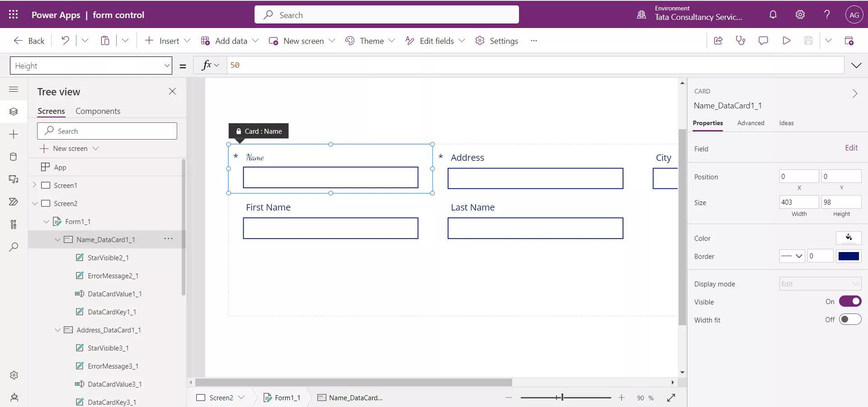The width and height of the screenshot is (868, 407).
Task: Click the blue Border color swatch
Action: point(849,256)
